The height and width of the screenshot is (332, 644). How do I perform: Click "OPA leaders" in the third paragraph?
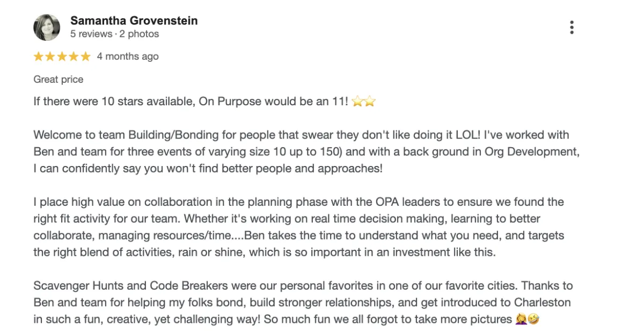click(x=411, y=203)
